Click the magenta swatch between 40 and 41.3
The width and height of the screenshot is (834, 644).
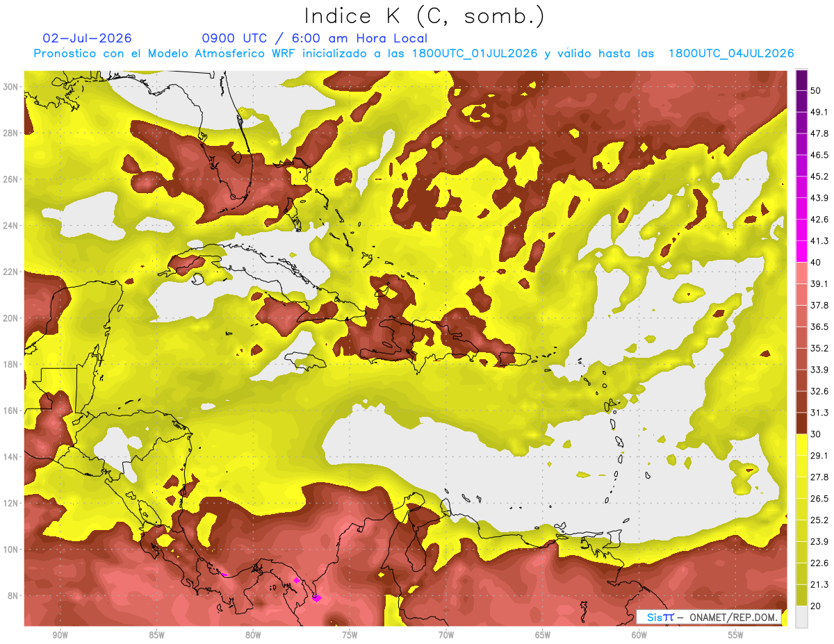[802, 251]
